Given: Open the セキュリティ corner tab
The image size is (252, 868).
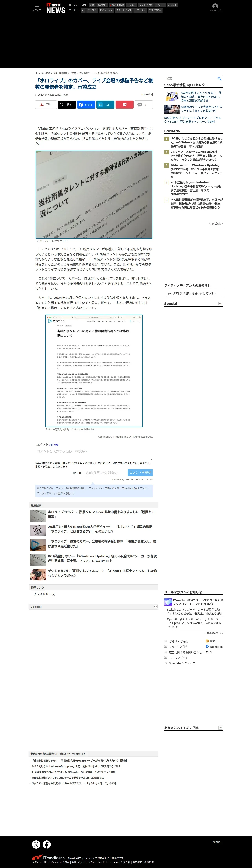Looking at the screenshot, I should [x=106, y=10].
